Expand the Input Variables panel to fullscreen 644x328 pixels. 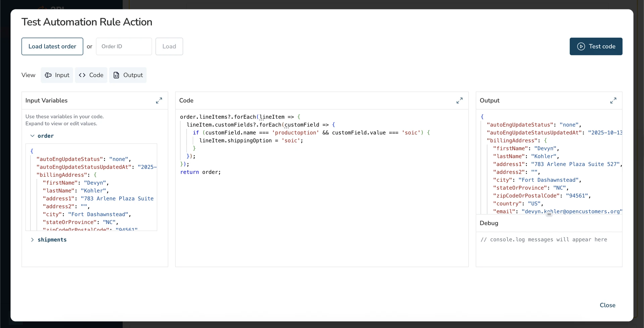coord(159,101)
